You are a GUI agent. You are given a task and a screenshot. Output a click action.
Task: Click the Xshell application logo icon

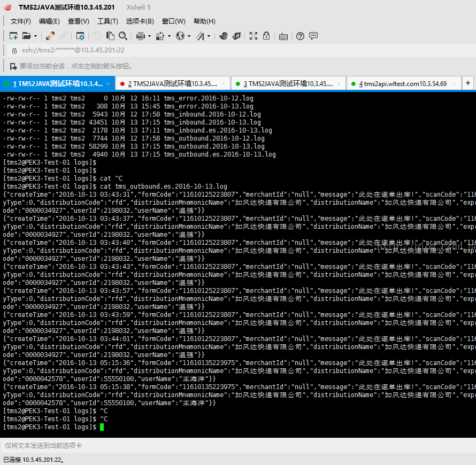[x=7, y=7]
